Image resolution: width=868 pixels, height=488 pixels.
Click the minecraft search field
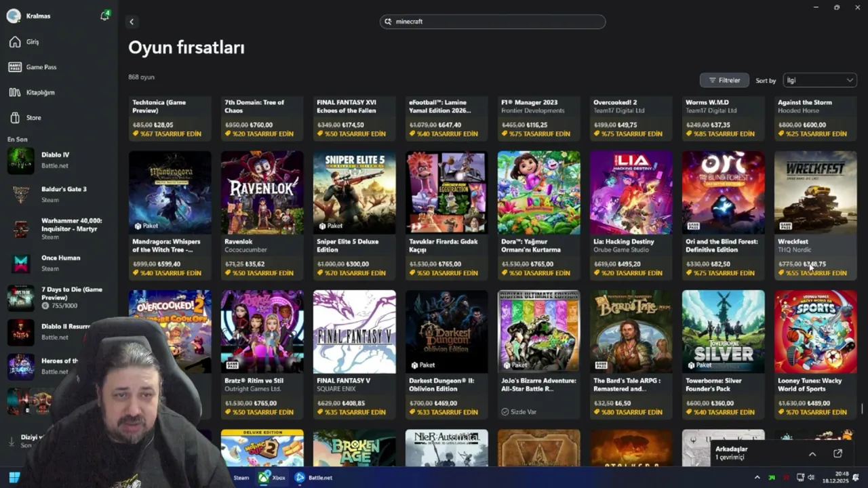point(492,22)
